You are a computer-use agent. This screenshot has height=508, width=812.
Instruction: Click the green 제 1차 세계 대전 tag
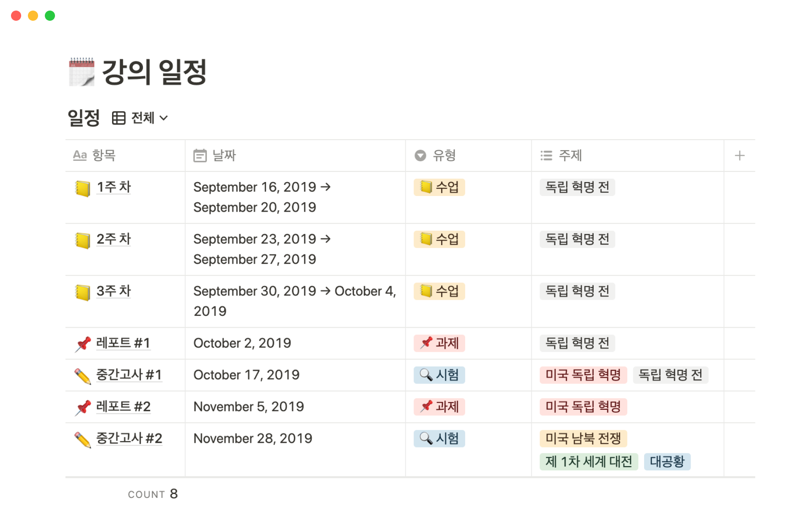[588, 461]
